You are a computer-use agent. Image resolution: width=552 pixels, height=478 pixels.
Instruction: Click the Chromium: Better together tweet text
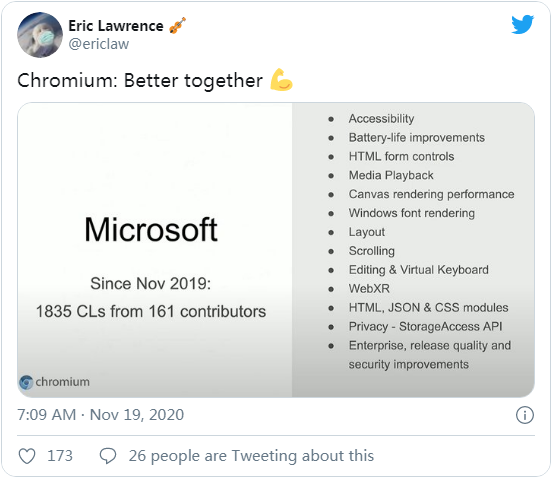pyautogui.click(x=140, y=81)
